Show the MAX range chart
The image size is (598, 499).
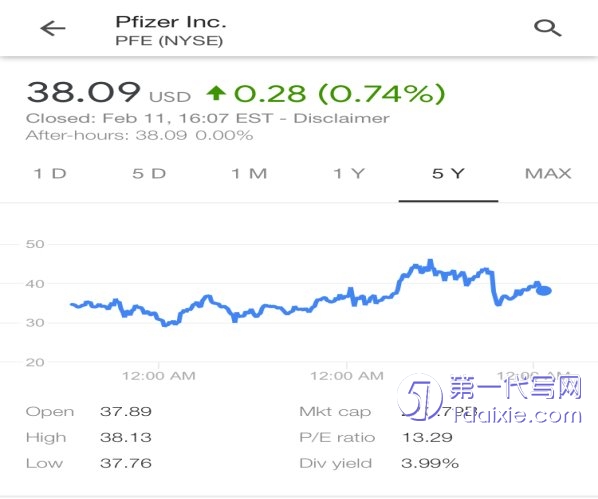(x=548, y=174)
